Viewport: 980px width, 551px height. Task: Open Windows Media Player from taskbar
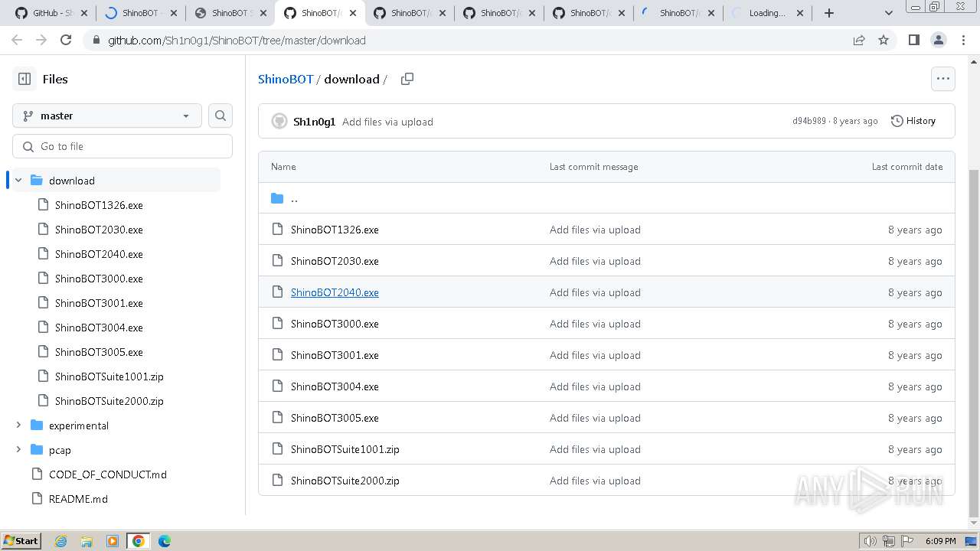pyautogui.click(x=113, y=541)
